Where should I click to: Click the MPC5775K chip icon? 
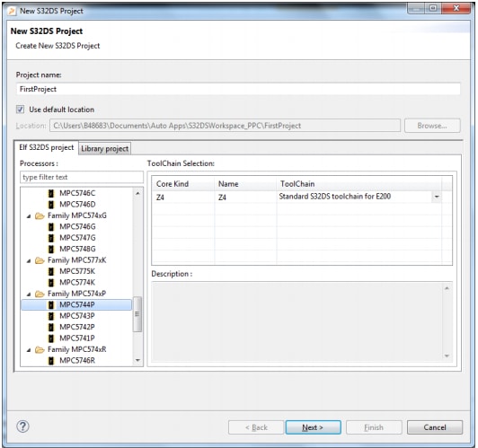tap(51, 271)
